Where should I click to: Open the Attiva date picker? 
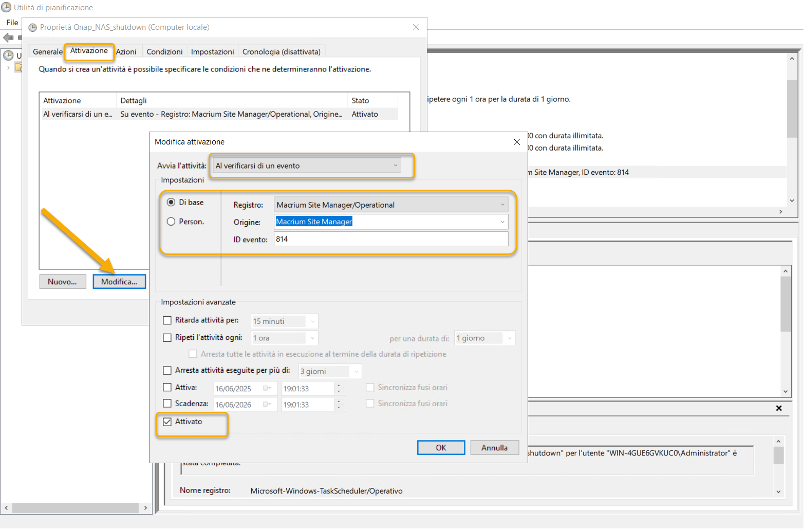tap(267, 389)
